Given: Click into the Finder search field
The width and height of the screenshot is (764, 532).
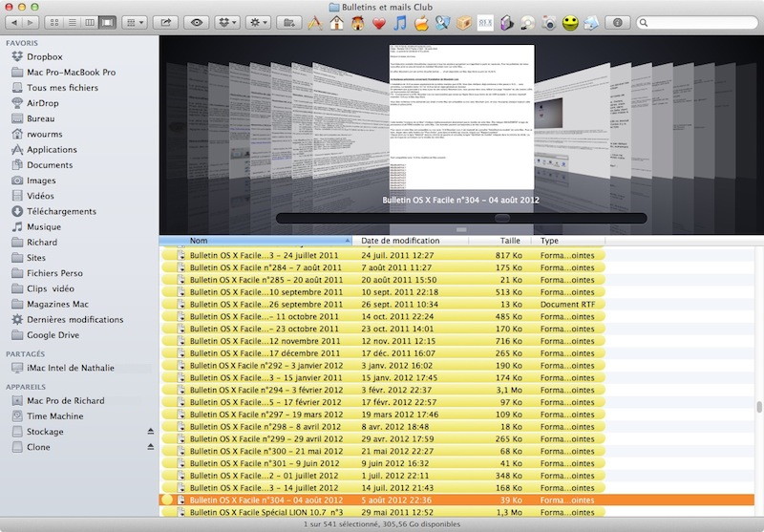Looking at the screenshot, I should 697,22.
